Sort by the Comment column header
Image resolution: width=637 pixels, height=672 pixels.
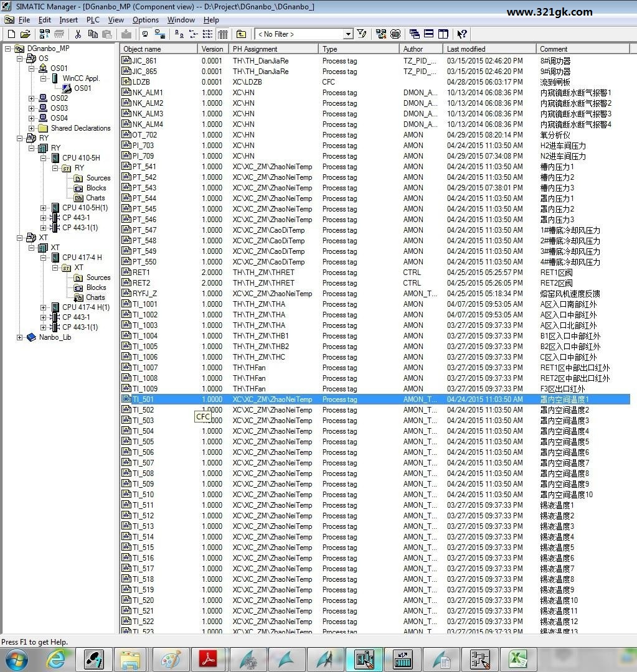583,49
